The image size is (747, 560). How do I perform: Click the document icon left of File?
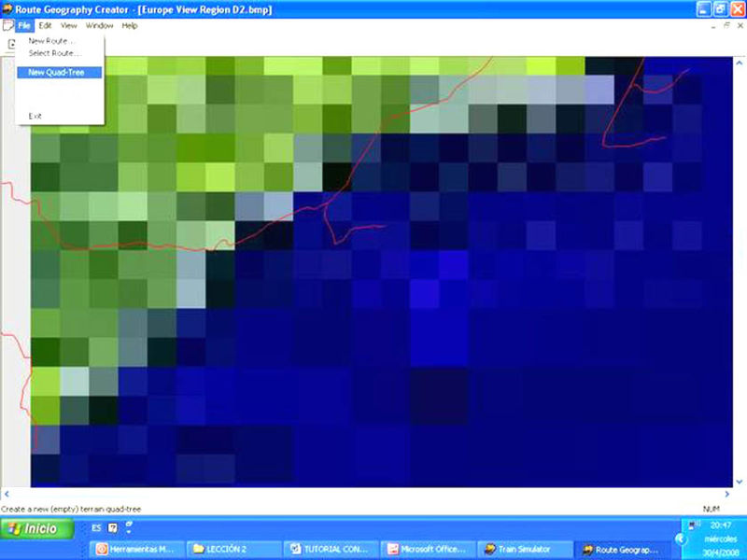click(7, 25)
